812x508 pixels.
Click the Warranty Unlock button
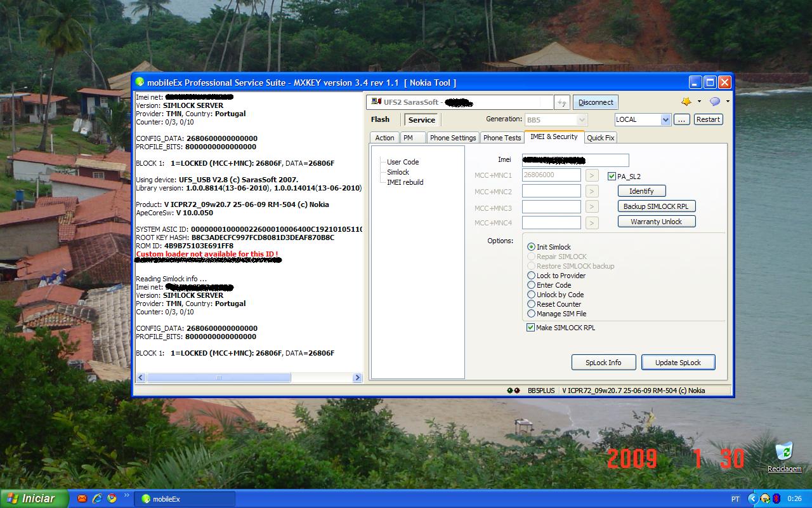[x=657, y=222]
